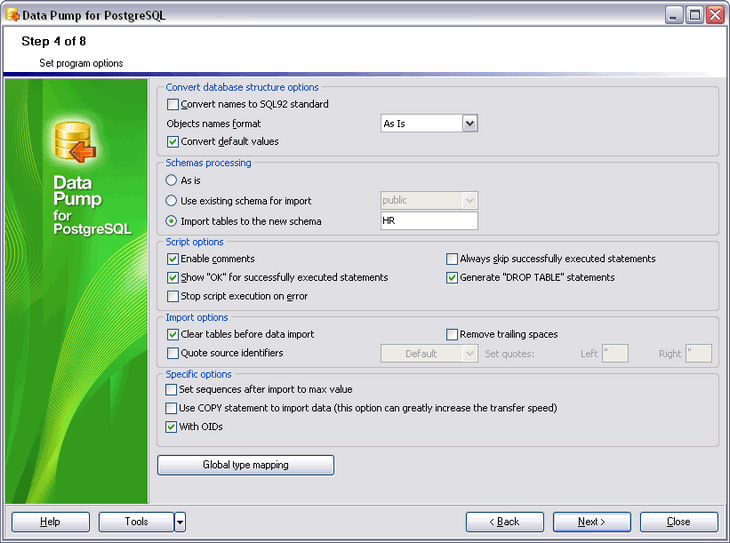Screen dimensions: 730x543
Task: Select the 'As is' schema radio button
Action: [173, 181]
